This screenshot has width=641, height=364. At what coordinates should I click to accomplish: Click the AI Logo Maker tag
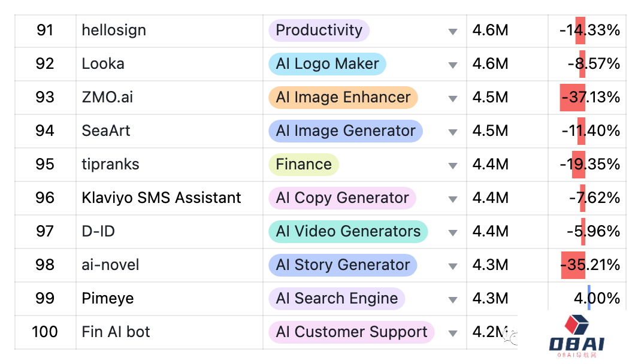327,64
